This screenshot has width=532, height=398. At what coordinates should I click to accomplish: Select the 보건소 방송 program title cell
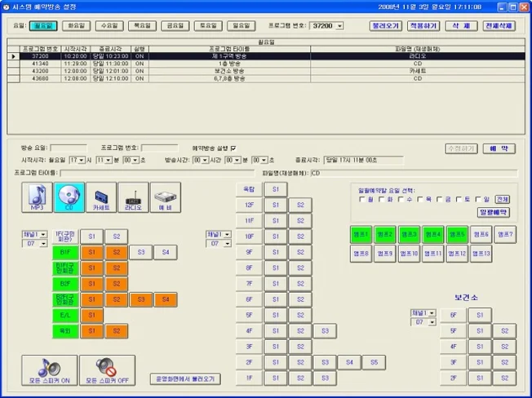tap(229, 71)
